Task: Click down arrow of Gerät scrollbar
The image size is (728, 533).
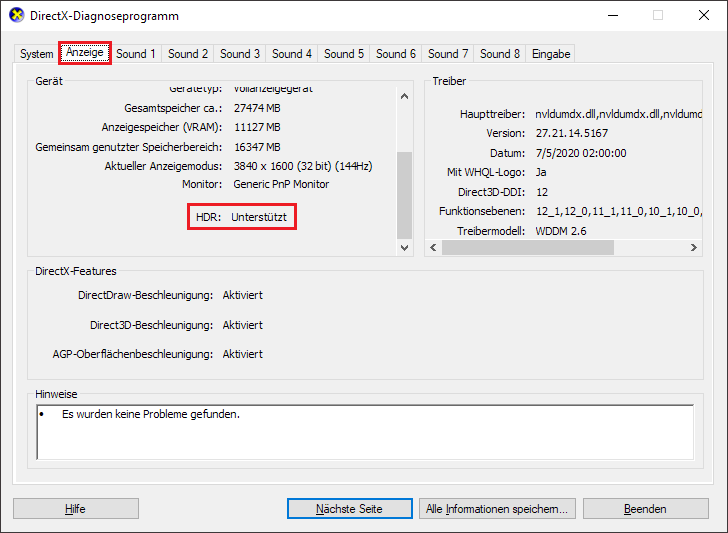Action: coord(404,247)
